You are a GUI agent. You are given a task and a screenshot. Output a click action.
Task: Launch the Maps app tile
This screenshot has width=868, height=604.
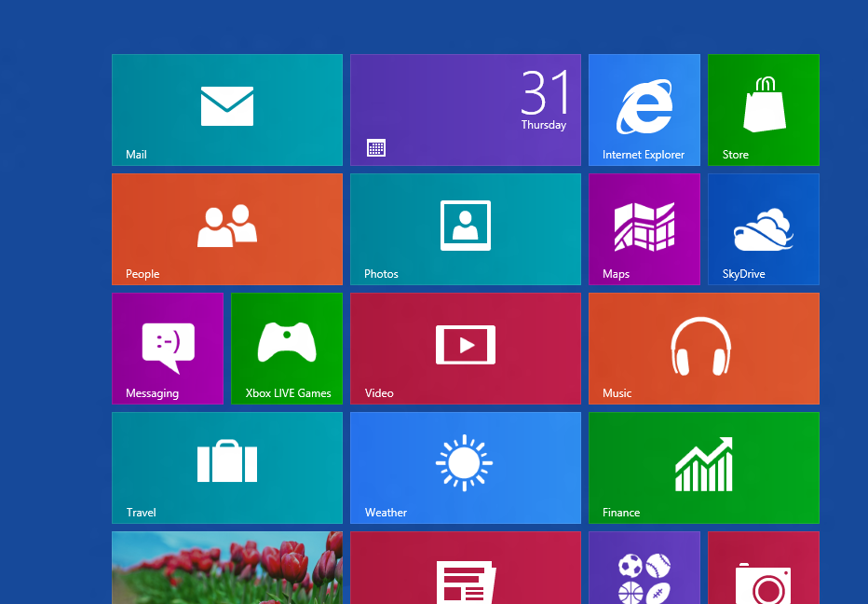644,228
